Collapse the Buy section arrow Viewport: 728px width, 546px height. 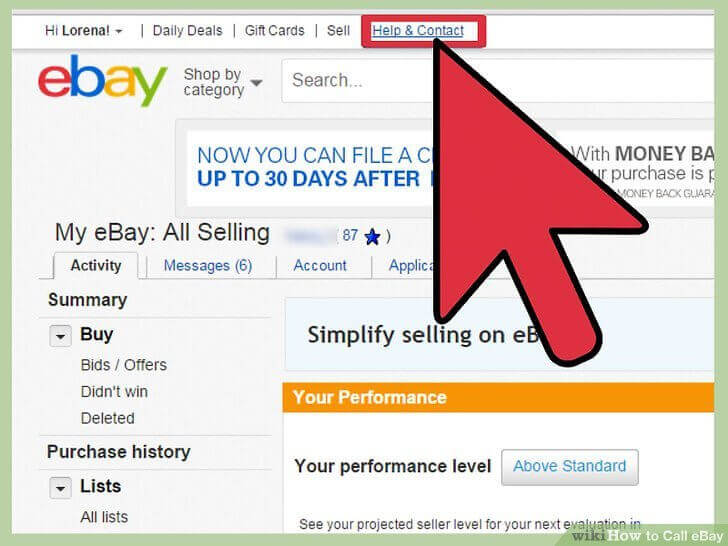click(60, 336)
